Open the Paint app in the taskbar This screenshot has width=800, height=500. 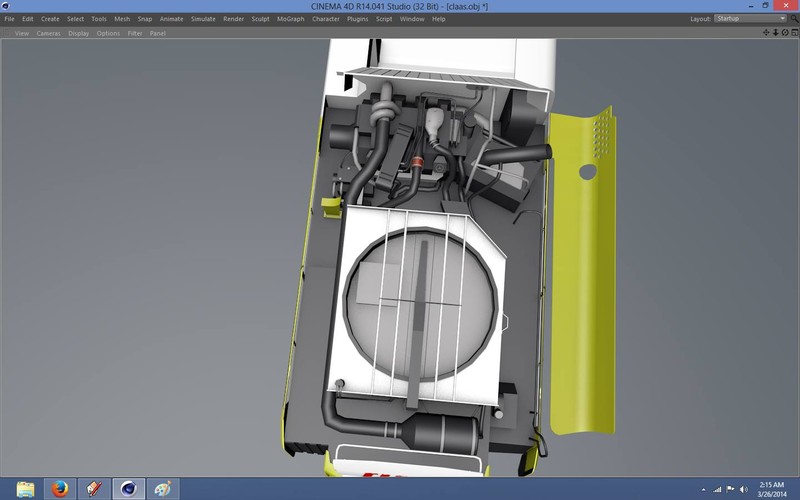click(x=161, y=488)
